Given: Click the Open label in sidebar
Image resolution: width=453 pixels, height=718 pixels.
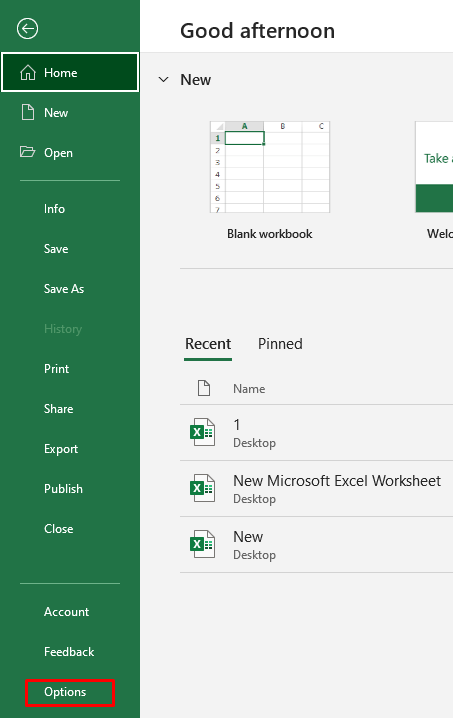Looking at the screenshot, I should (58, 153).
